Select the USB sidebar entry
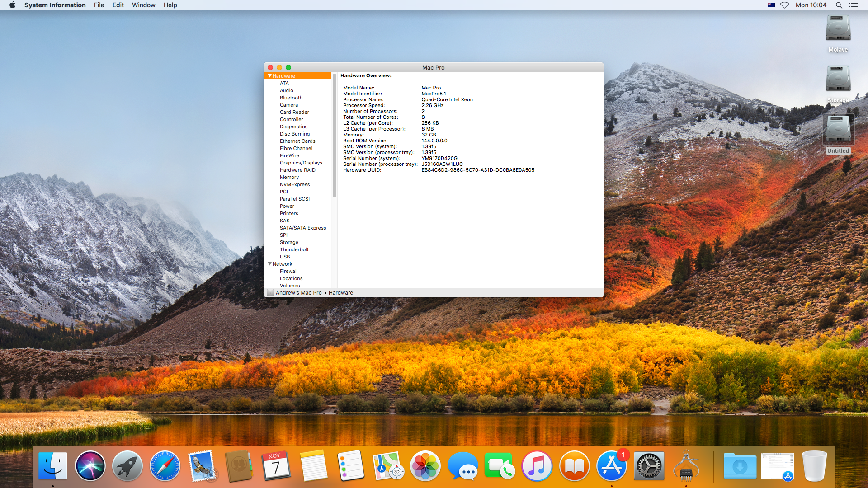 [285, 257]
